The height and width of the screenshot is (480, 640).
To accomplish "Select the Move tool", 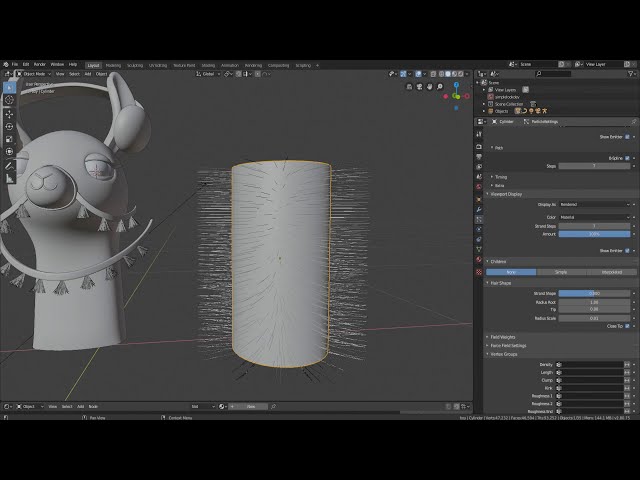I will 10,113.
